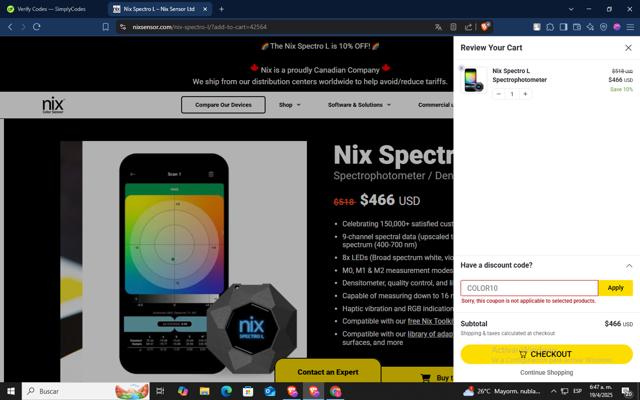This screenshot has height=400, width=640.
Task: Click the translate page icon
Action: pyautogui.click(x=438, y=27)
